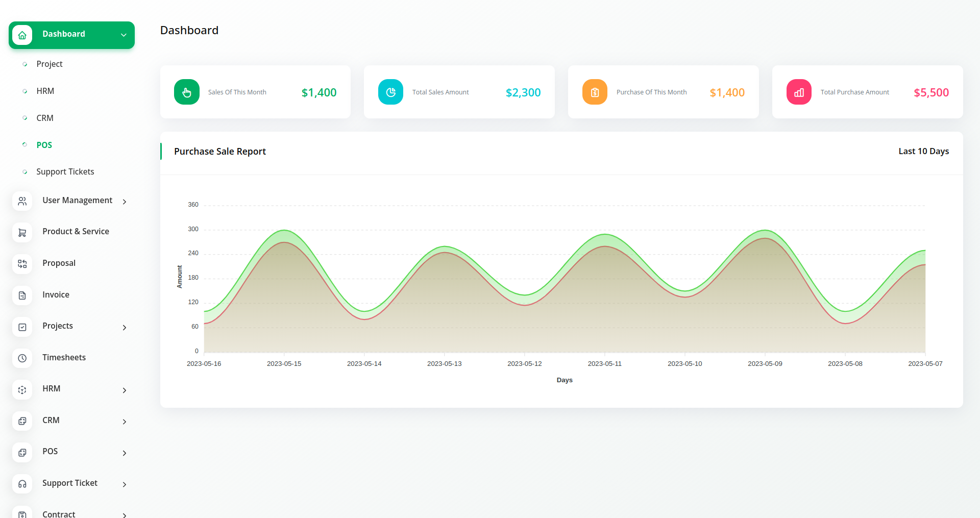Click the Product & Service cart icon
The width and height of the screenshot is (980, 518).
tap(22, 233)
